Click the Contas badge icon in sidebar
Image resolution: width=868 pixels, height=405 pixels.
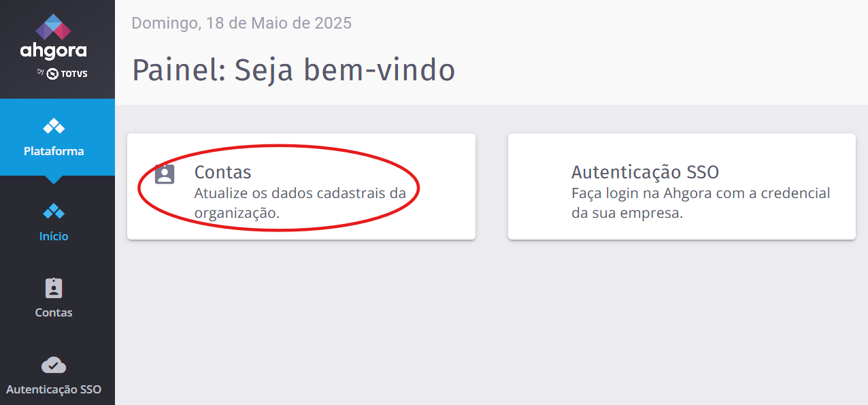point(54,288)
